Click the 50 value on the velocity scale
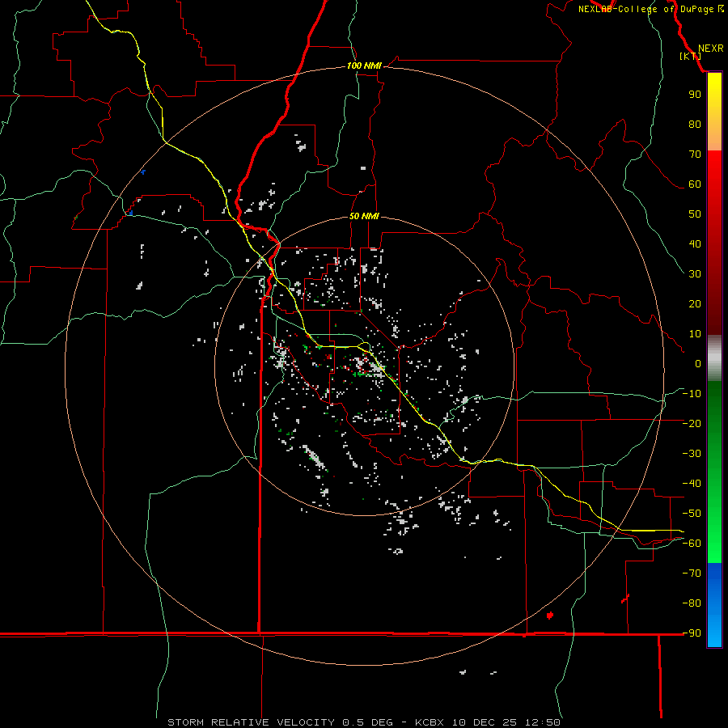 pyautogui.click(x=695, y=214)
